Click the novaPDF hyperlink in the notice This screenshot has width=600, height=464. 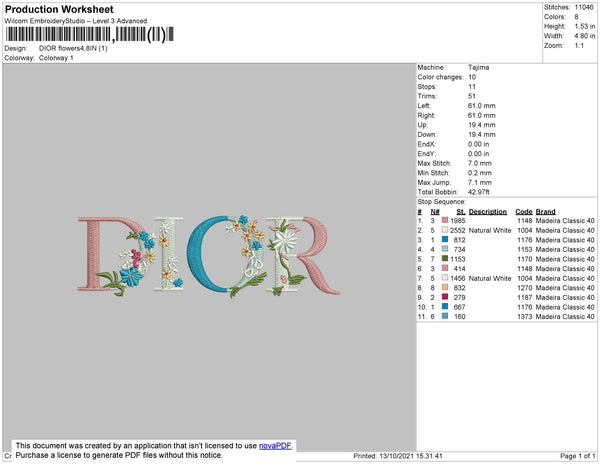pos(275,446)
